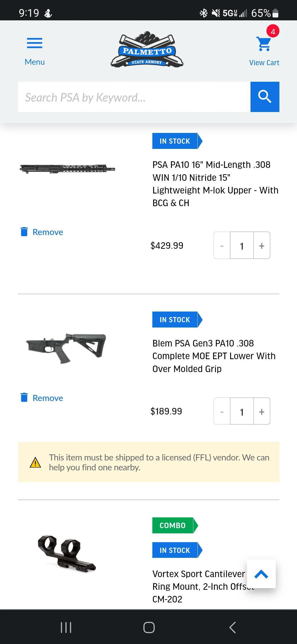The height and width of the screenshot is (644, 297).
Task: Click the trash icon next to the PA10 upper
Action: (25, 232)
